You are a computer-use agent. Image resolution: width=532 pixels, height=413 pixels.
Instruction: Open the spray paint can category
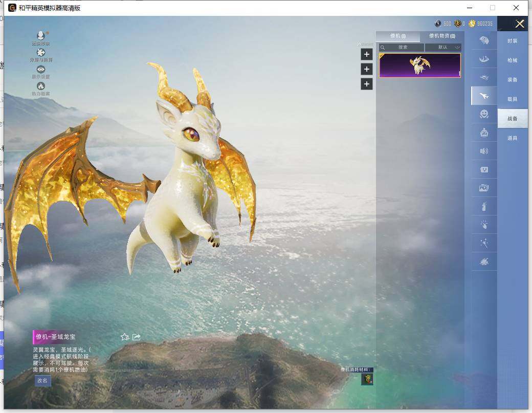click(x=484, y=207)
